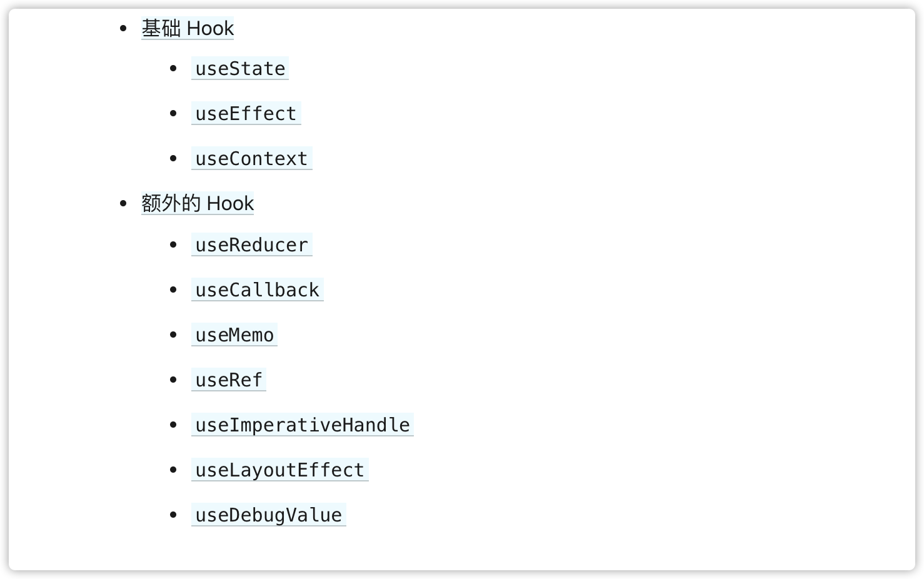This screenshot has height=579, width=924.
Task: Open the useMemo link
Action: (x=234, y=335)
